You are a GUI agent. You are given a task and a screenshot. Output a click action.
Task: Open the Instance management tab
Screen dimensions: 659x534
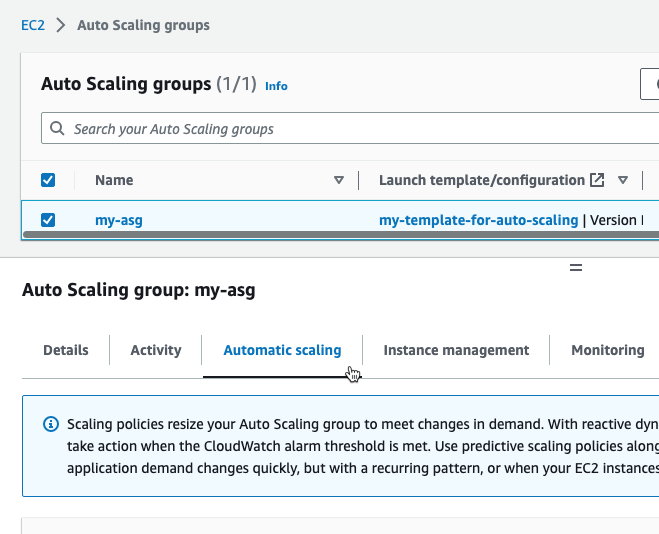(456, 350)
